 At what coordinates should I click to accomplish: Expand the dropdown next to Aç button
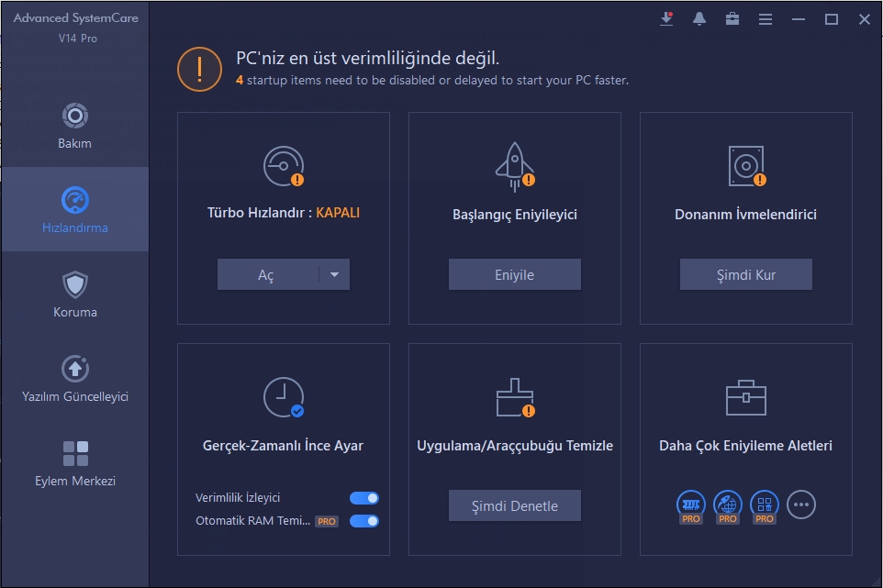pyautogui.click(x=334, y=273)
